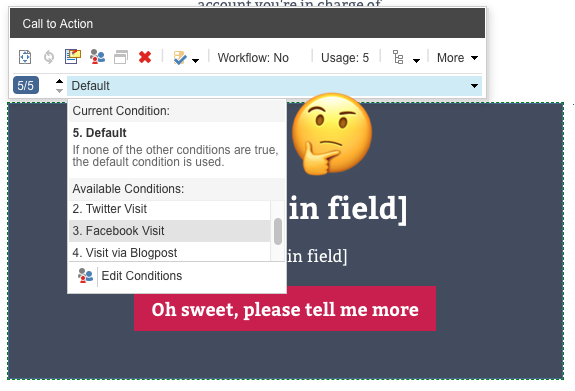The height and width of the screenshot is (391, 575).
Task: Select the Visit via Blogpost condition
Action: pos(169,252)
